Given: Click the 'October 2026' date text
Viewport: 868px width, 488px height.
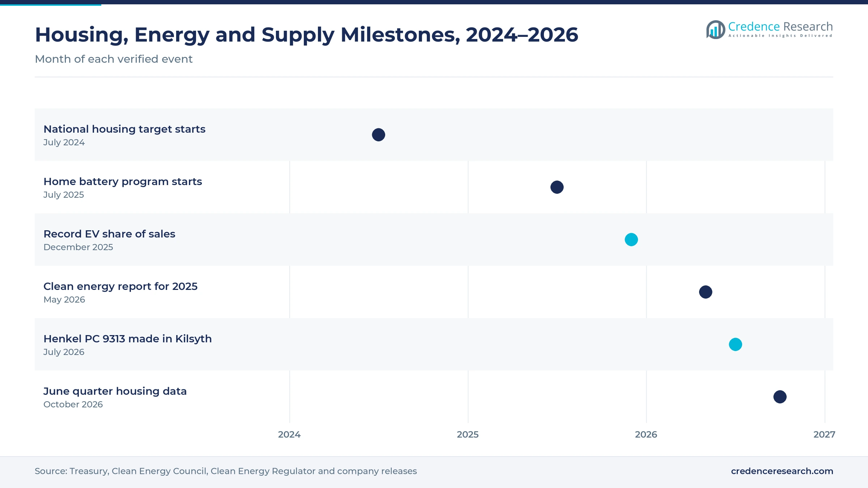Looking at the screenshot, I should tap(73, 404).
